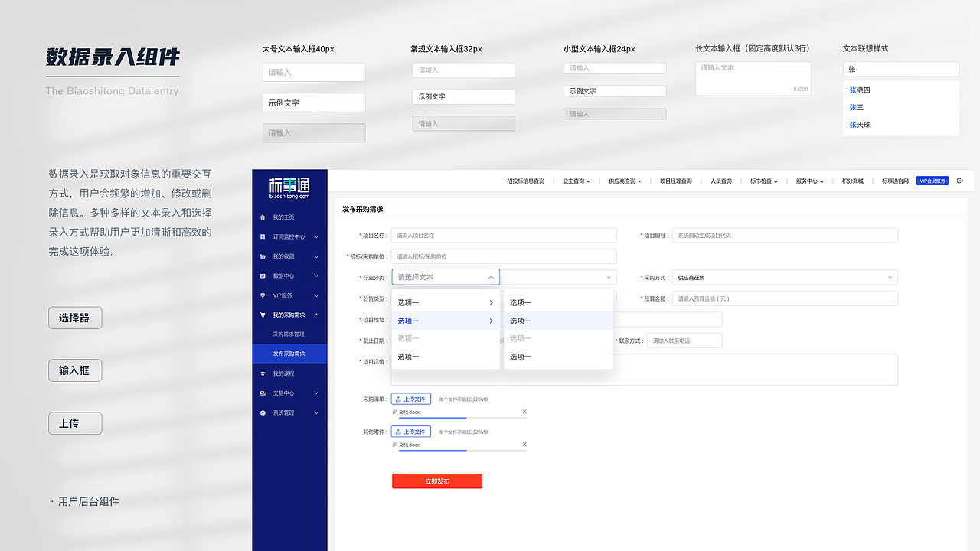This screenshot has height=551, width=980.
Task: Open 人员查询 in top navigation
Action: (x=720, y=181)
